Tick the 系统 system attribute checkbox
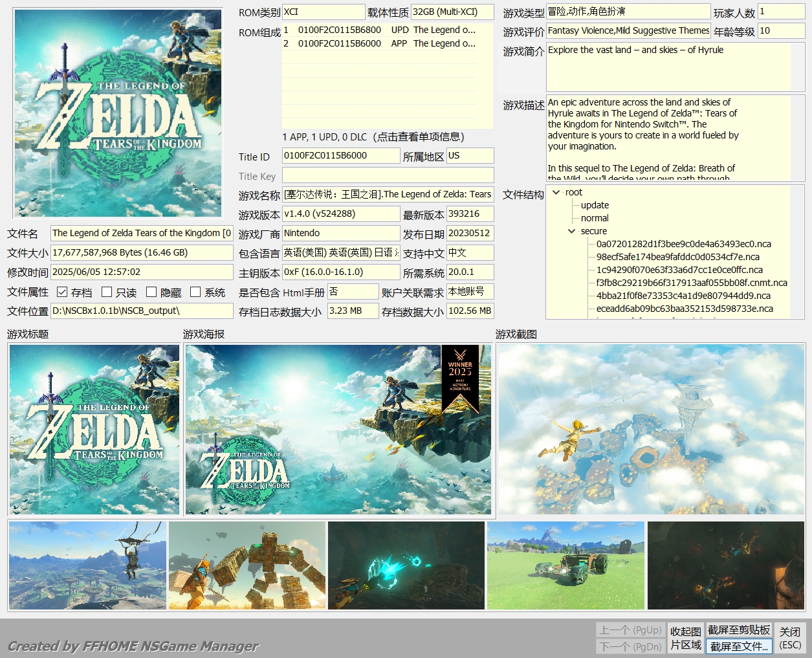 point(195,292)
